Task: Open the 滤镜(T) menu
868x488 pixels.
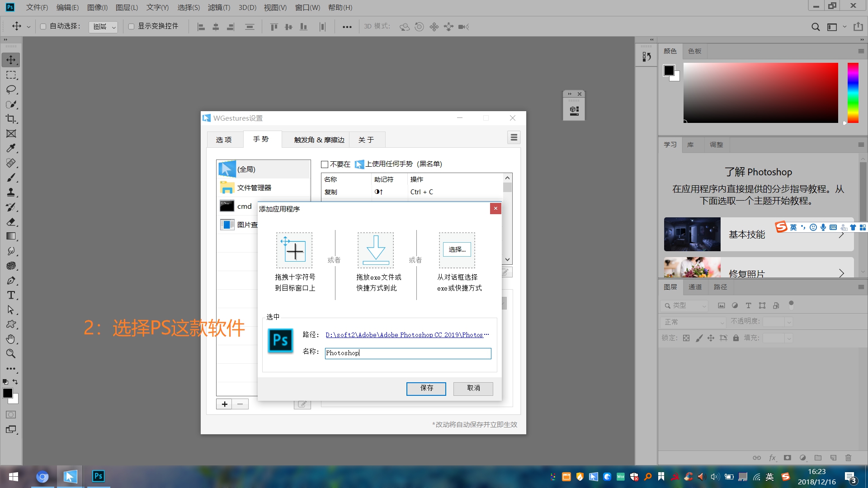Action: [219, 7]
